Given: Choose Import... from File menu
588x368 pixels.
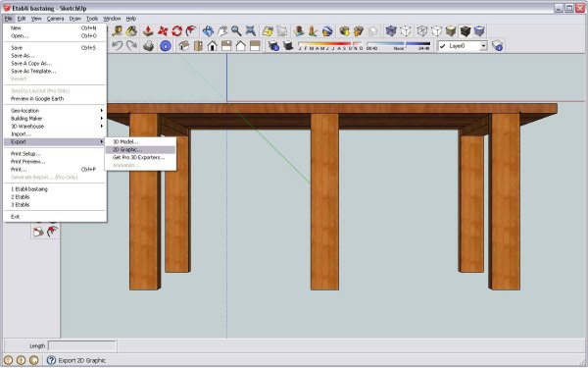Looking at the screenshot, I should pyautogui.click(x=56, y=134).
